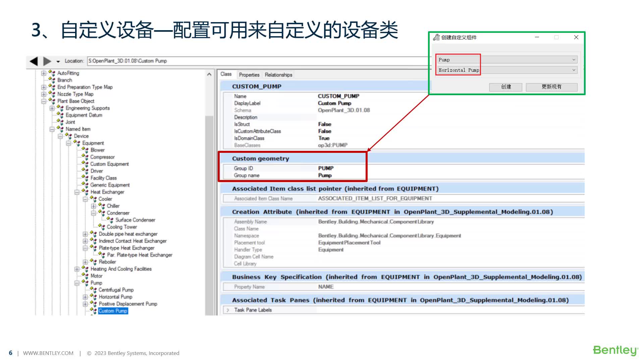Viewport: 644px width, 362px height.
Task: Expand the Task Pane Labels row
Action: click(228, 310)
